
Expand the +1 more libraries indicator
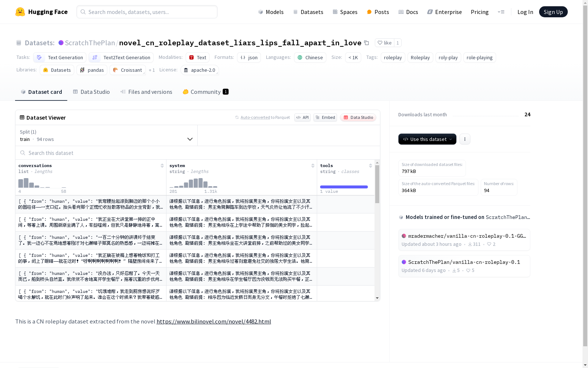(152, 70)
